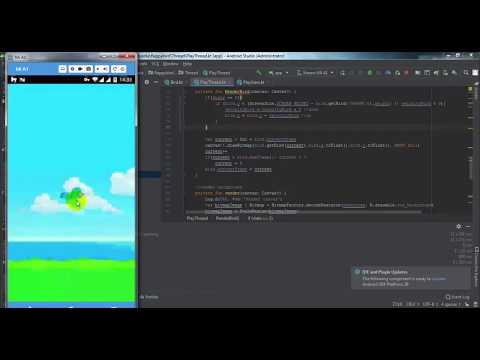Click the lock icon in the status bar
The width and height of the screenshot is (480, 360).
click(x=467, y=304)
